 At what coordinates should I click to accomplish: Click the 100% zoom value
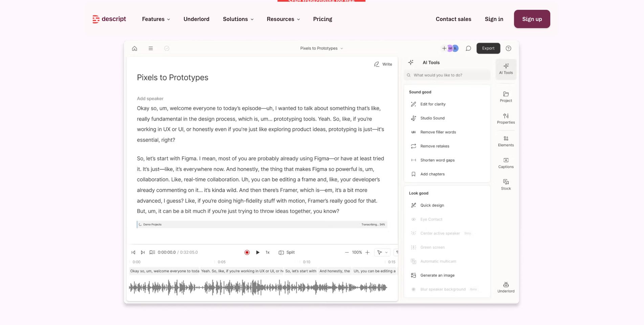[357, 253]
